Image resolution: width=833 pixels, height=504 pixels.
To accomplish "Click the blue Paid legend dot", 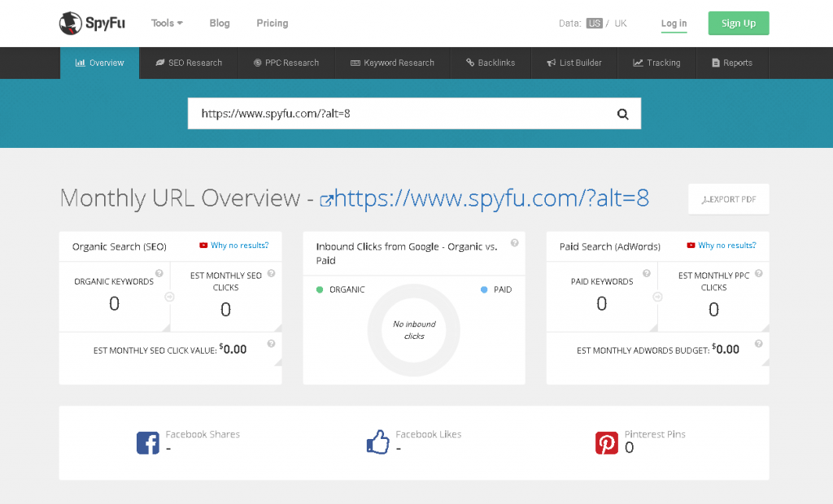I will pyautogui.click(x=484, y=289).
